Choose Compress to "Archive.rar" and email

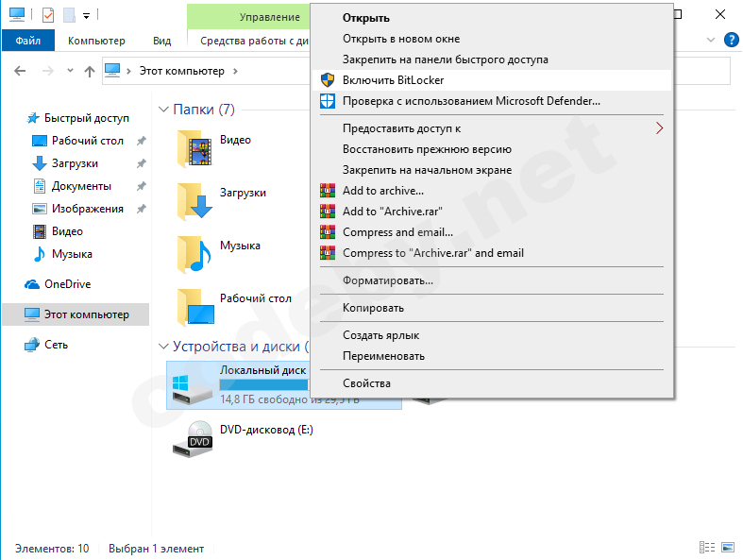point(492,253)
